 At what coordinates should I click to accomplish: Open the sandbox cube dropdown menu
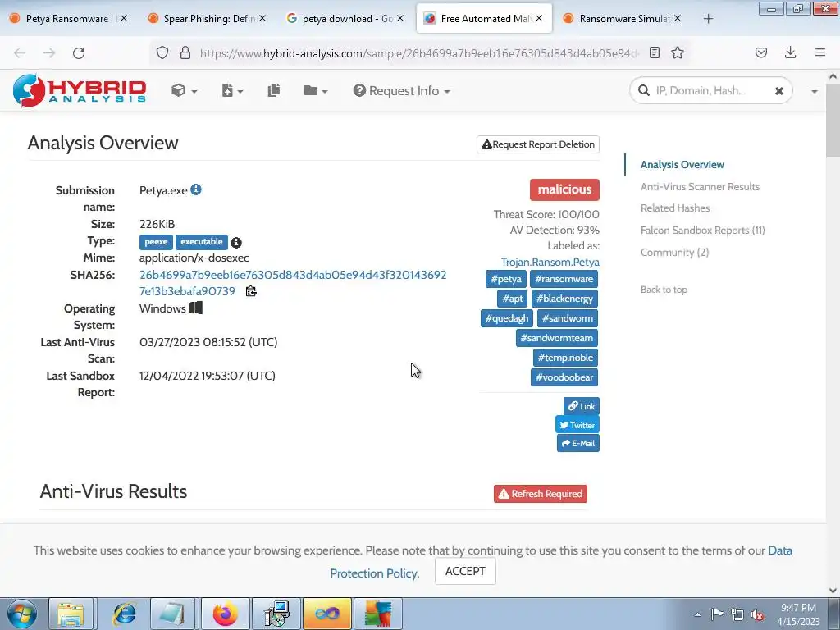pos(184,90)
